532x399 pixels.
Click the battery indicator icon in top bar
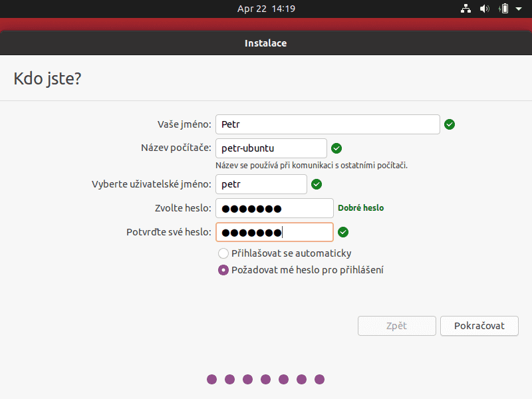504,9
